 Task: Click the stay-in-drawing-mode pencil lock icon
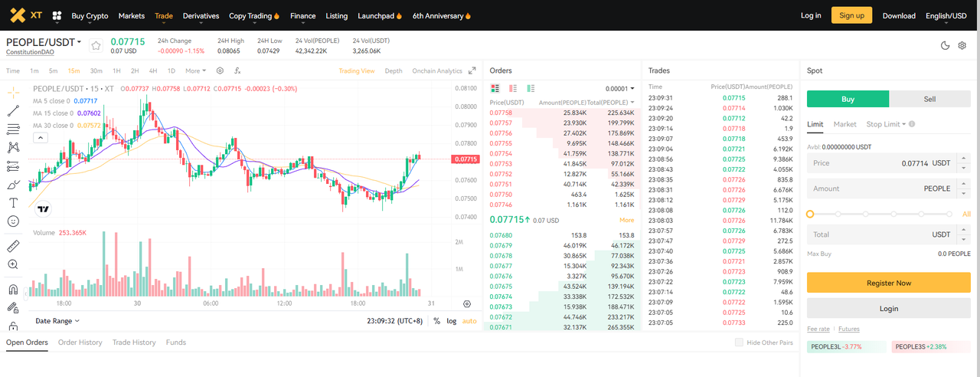[13, 308]
